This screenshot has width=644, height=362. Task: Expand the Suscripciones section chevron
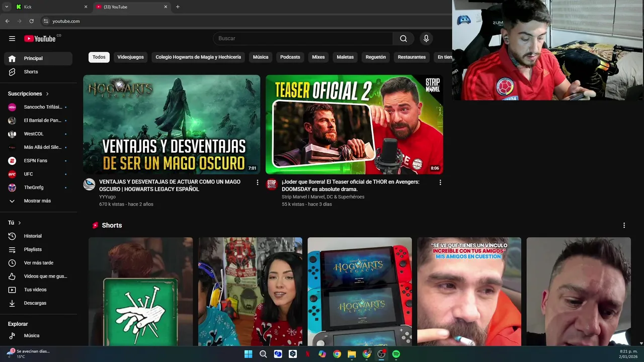[47, 94]
